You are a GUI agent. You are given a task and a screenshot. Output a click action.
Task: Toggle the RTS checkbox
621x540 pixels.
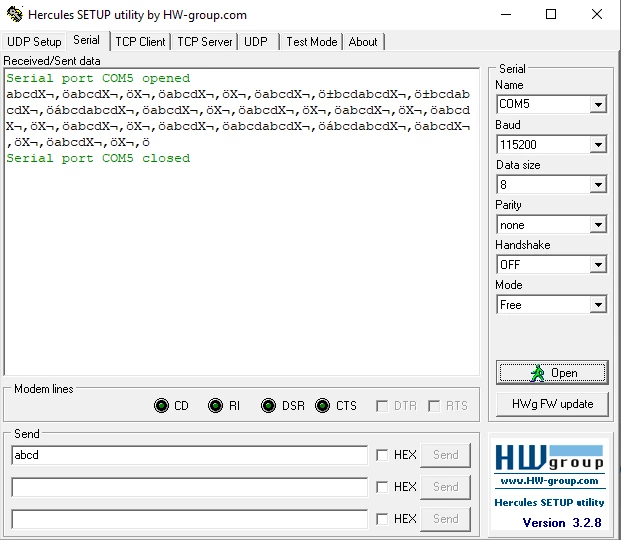[x=434, y=406]
